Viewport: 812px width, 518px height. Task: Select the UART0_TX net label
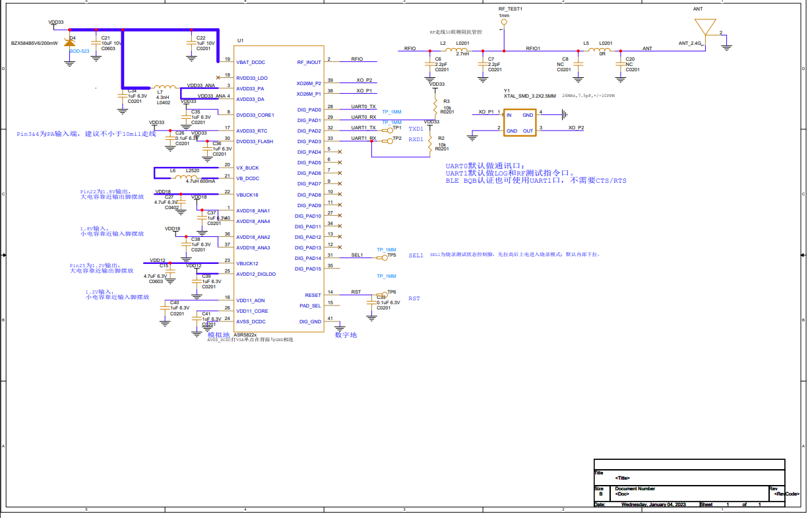coord(363,106)
